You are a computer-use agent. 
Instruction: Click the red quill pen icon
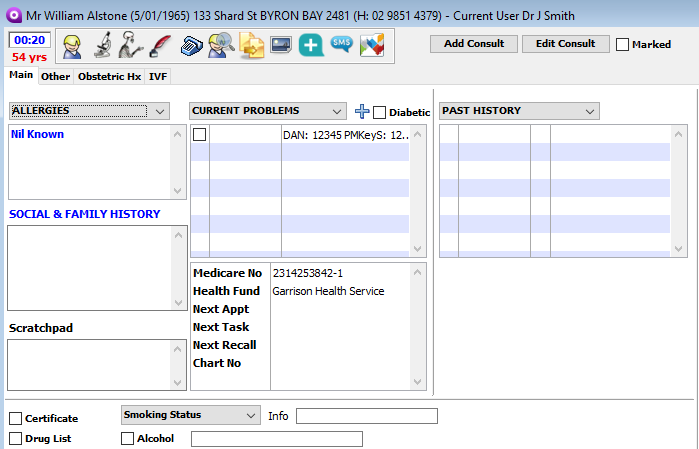(160, 46)
